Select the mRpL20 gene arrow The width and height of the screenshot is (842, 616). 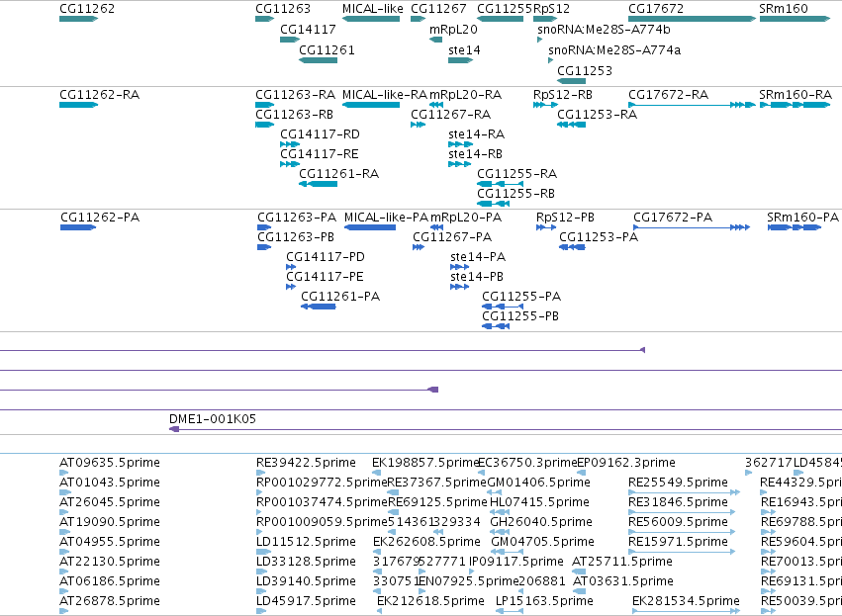coord(436,40)
